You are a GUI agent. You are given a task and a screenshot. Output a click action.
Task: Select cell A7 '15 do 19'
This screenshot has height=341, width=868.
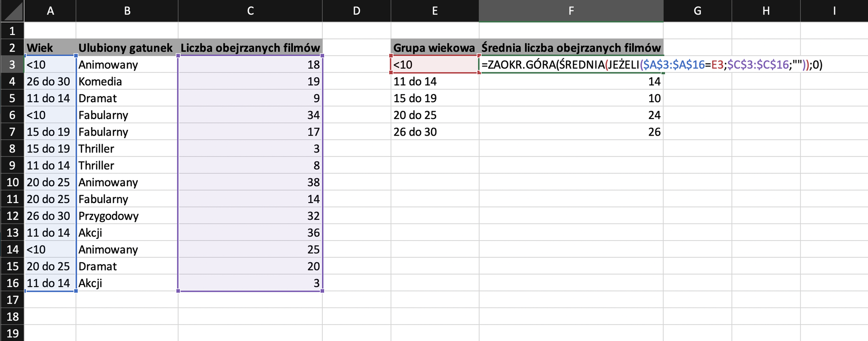(50, 132)
